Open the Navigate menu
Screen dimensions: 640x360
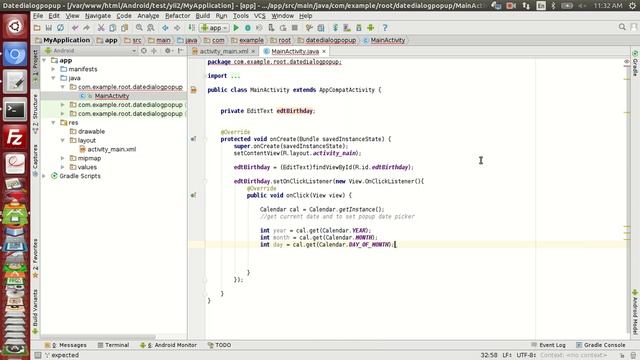click(98, 16)
